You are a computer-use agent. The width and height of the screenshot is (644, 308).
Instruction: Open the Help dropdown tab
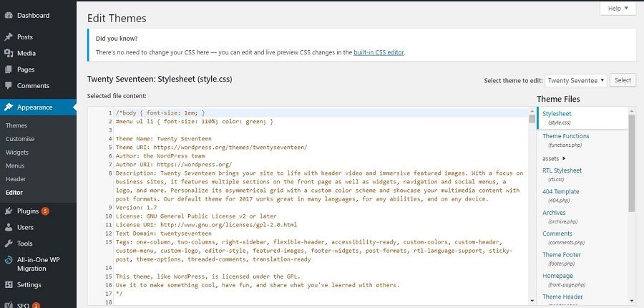(x=618, y=9)
